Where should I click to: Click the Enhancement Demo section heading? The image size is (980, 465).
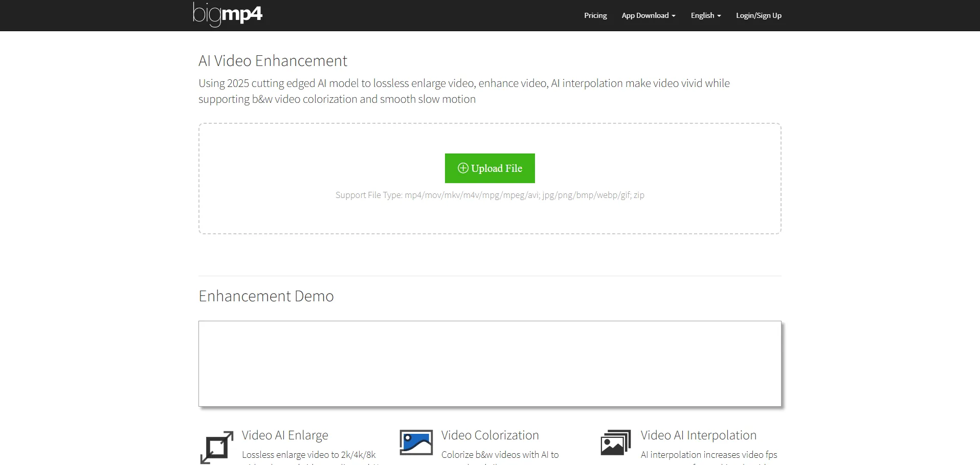point(266,296)
